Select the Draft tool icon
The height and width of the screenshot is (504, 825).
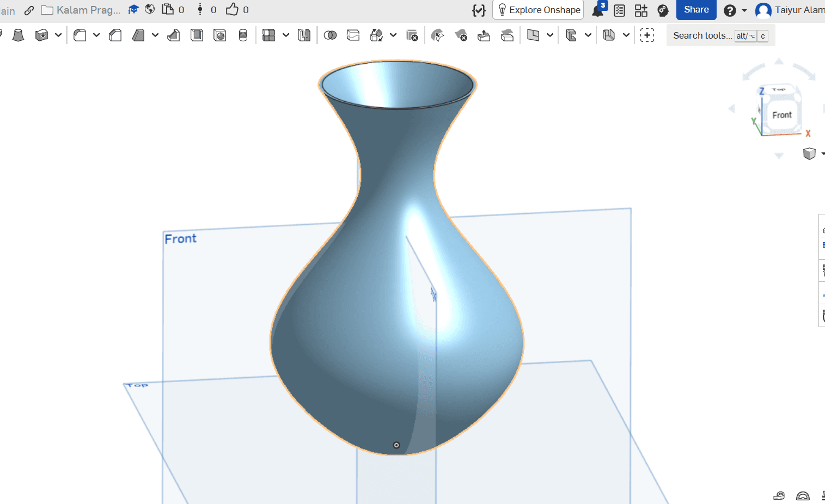click(x=138, y=35)
